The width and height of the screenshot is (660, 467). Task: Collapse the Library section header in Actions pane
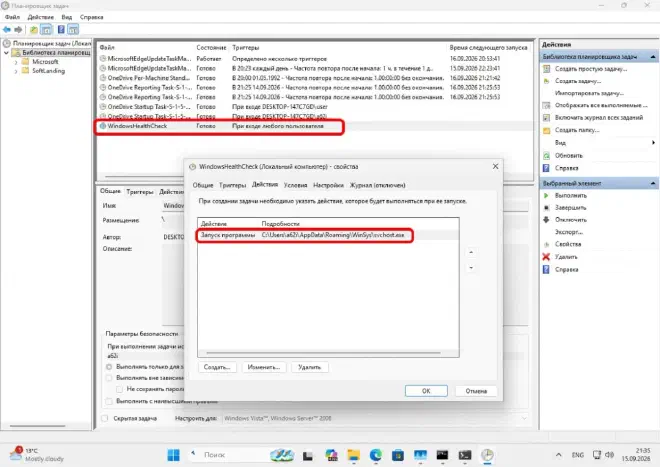(x=653, y=56)
